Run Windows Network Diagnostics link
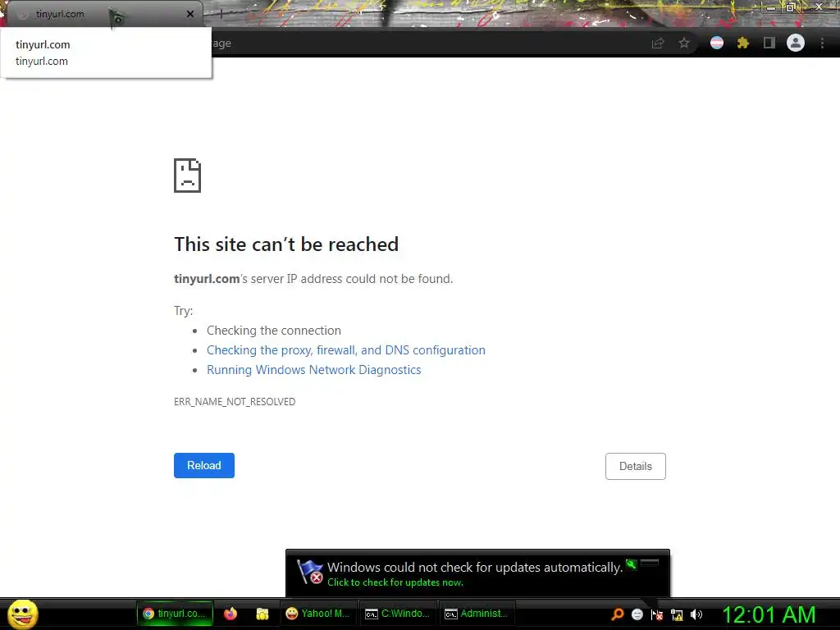 click(x=314, y=370)
